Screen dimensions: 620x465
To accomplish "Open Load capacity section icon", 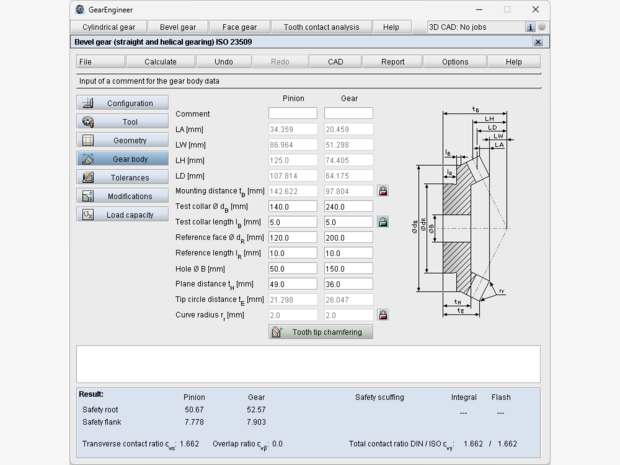I will [88, 214].
